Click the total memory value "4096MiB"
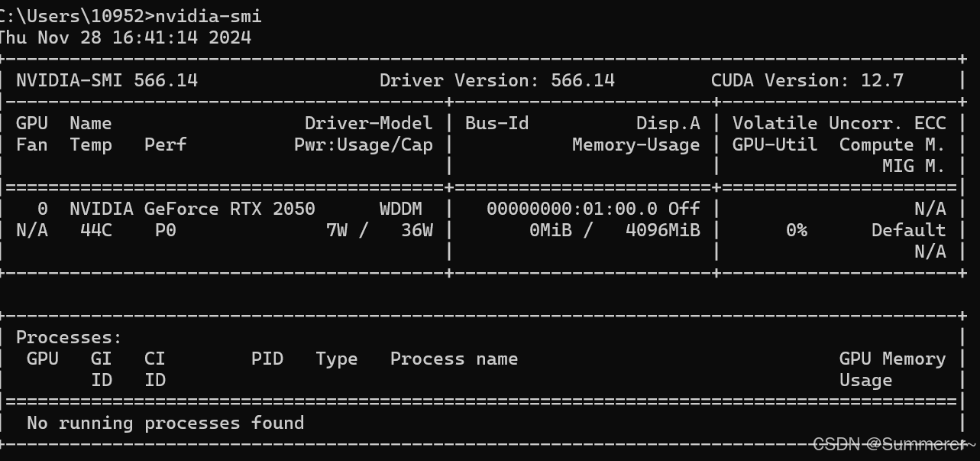This screenshot has height=461, width=980. click(663, 230)
